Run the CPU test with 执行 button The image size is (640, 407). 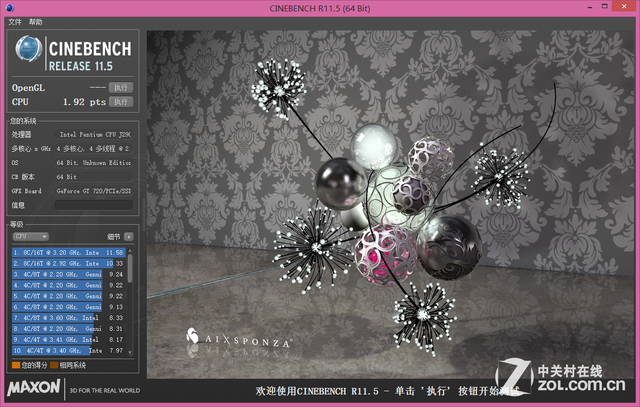point(121,102)
